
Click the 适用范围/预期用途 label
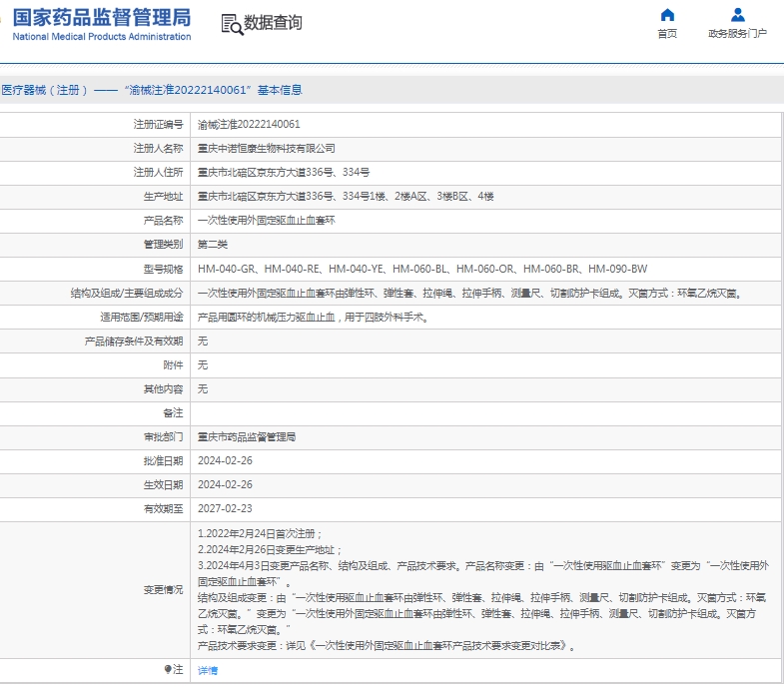pyautogui.click(x=142, y=318)
